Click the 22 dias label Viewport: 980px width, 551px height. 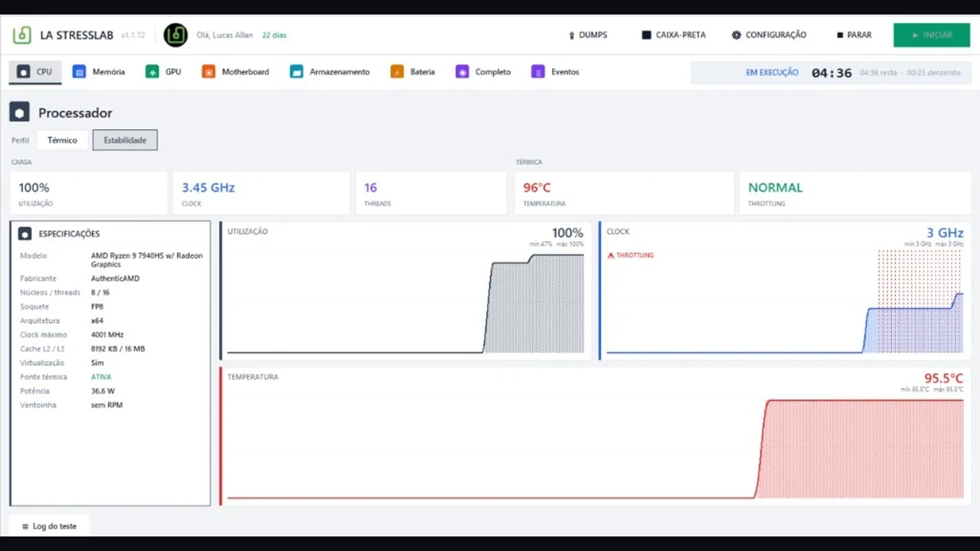[274, 35]
